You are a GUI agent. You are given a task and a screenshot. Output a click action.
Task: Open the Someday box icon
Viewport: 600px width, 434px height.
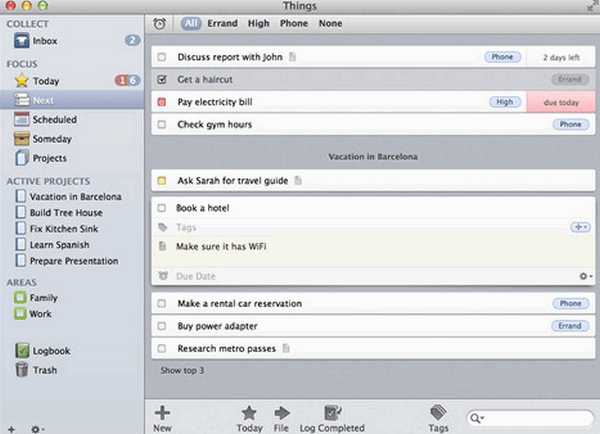(21, 139)
